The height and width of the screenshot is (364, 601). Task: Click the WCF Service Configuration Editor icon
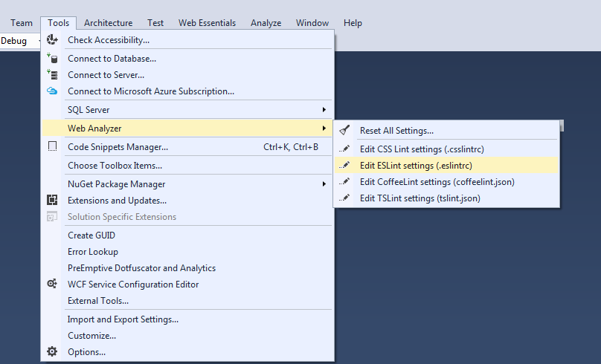click(x=52, y=284)
